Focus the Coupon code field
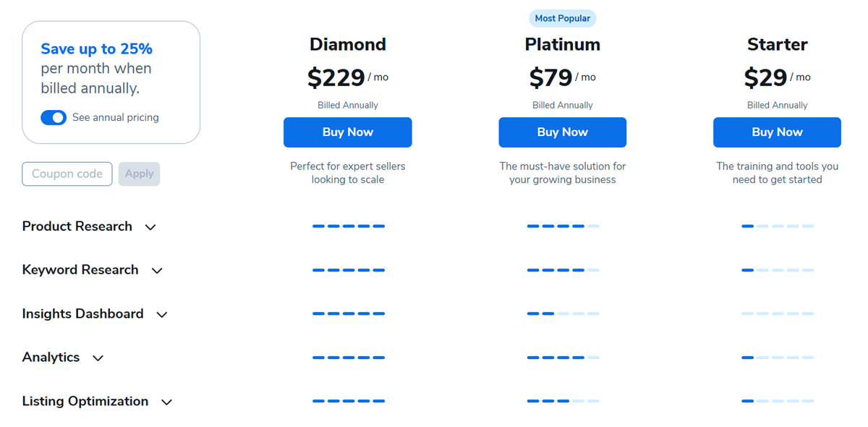This screenshot has height=427, width=868. coord(67,174)
